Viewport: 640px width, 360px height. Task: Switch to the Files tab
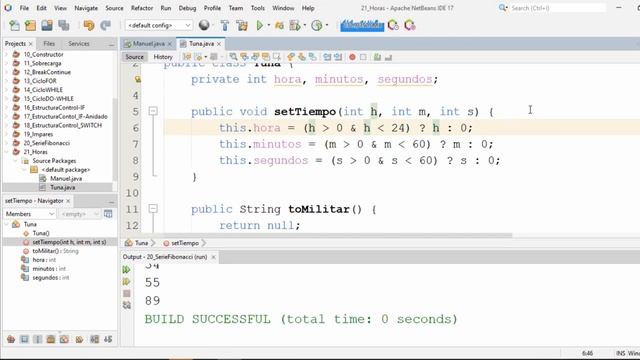coord(49,43)
